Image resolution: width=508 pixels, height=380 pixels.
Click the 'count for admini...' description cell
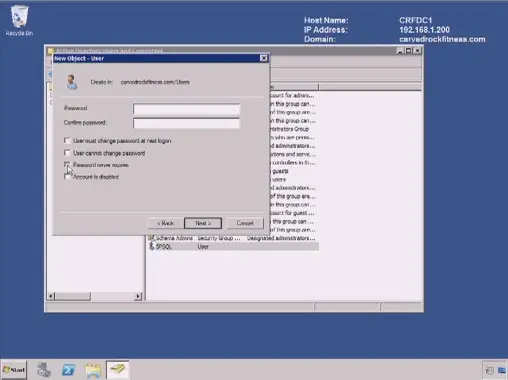tap(292, 95)
